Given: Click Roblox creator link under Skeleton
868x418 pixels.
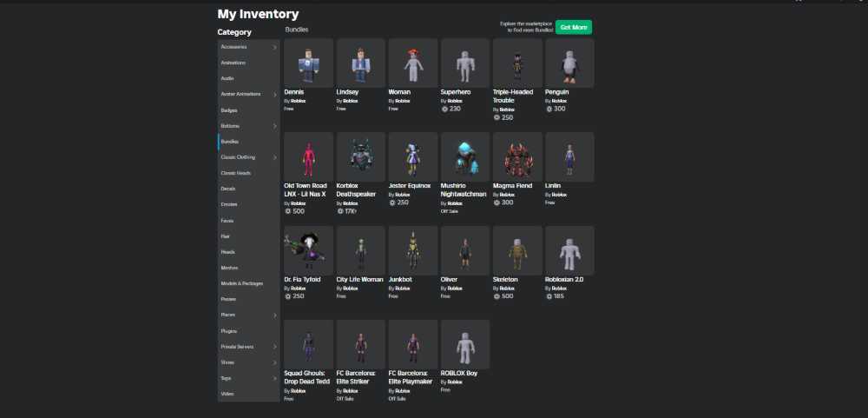Looking at the screenshot, I should [x=507, y=289].
